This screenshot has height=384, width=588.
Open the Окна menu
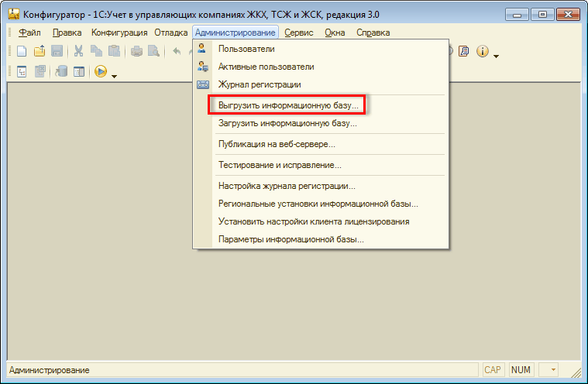pyautogui.click(x=335, y=33)
